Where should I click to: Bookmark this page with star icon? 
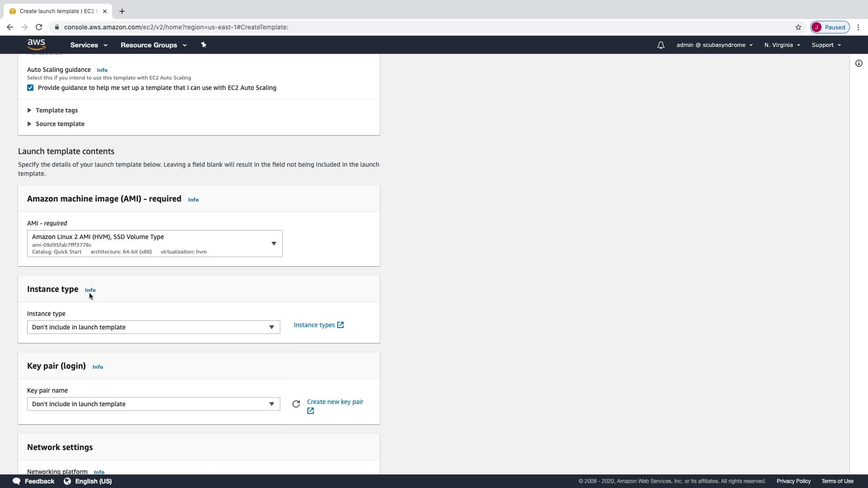pos(798,27)
